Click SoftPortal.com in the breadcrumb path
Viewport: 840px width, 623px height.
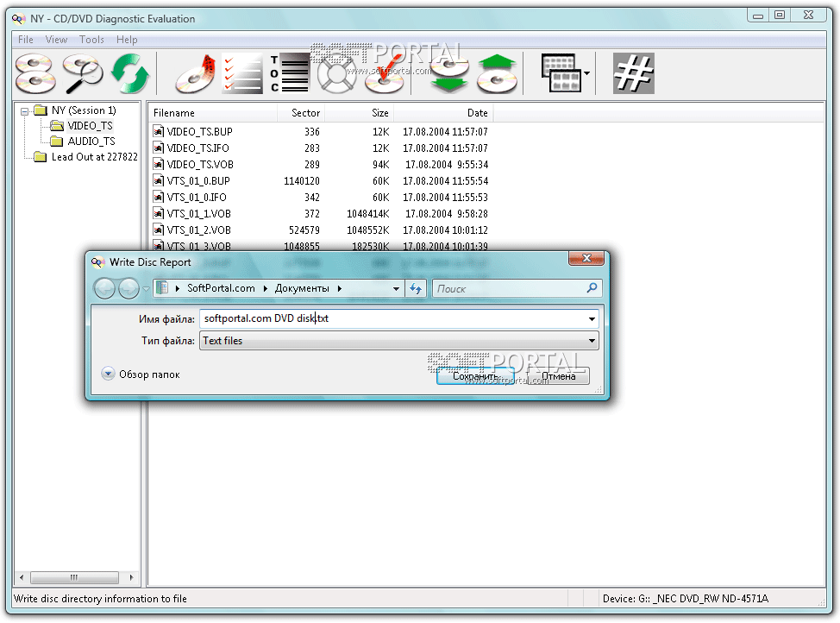click(221, 288)
